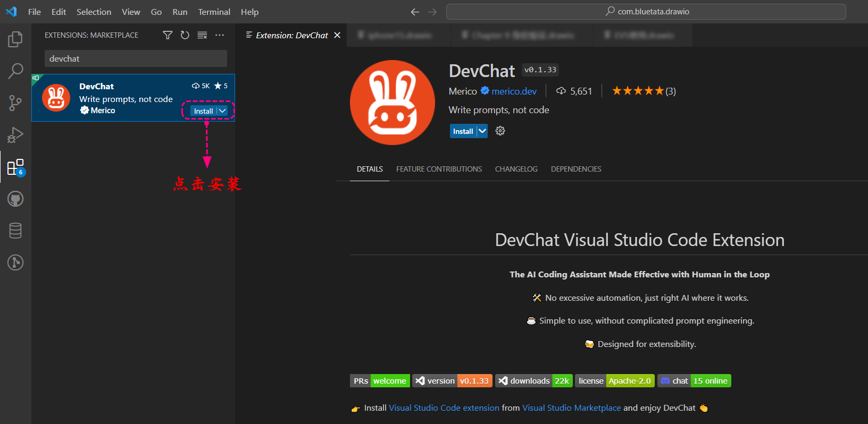Open the Database view in activity bar

pos(15,231)
